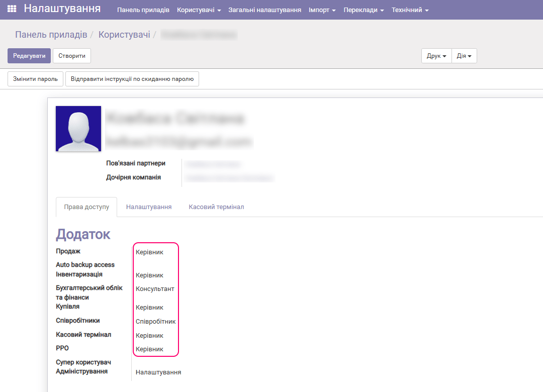Return via Панель приладів breadcrumb
Viewport: 543px width, 392px height.
[51, 34]
